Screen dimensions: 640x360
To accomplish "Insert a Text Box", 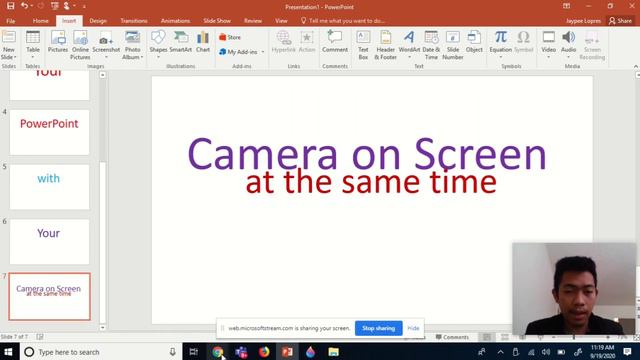I will point(363,45).
